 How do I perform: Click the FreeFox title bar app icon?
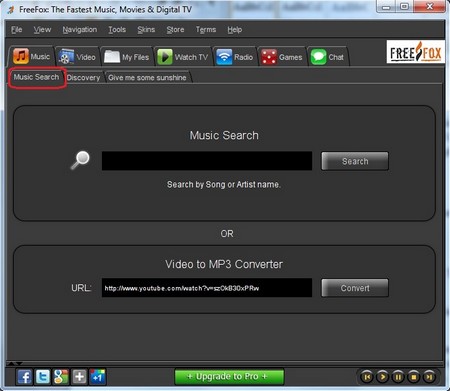(11, 10)
